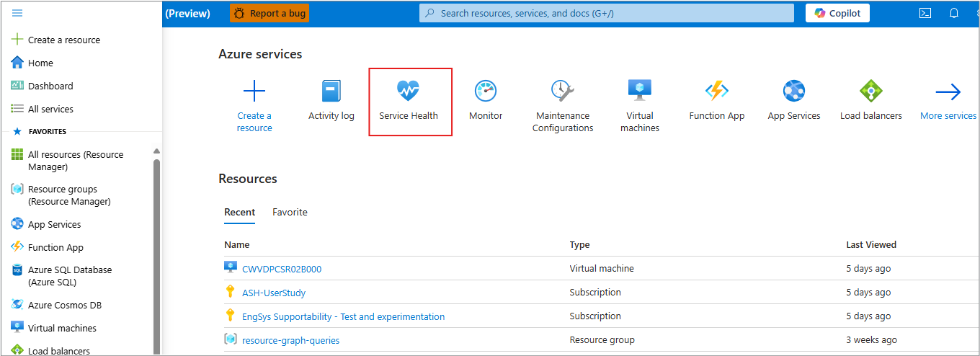This screenshot has height=356, width=980.
Task: Click the Azure Cosmos DB icon in sidebar
Action: [17, 305]
